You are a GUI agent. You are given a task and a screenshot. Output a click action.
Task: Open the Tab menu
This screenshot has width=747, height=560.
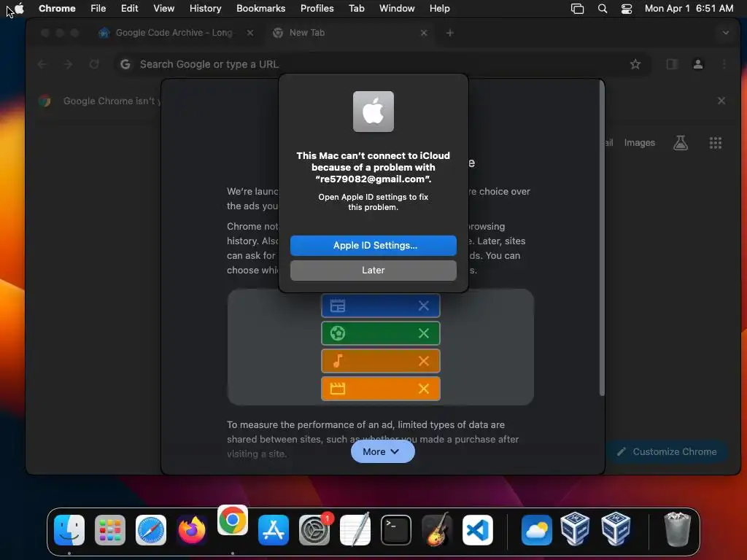tap(356, 8)
